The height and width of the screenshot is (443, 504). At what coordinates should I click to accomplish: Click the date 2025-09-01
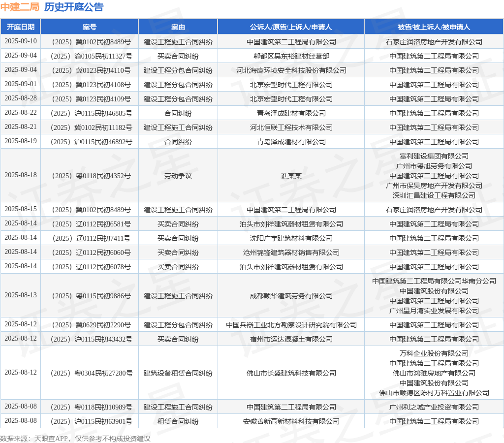point(21,84)
